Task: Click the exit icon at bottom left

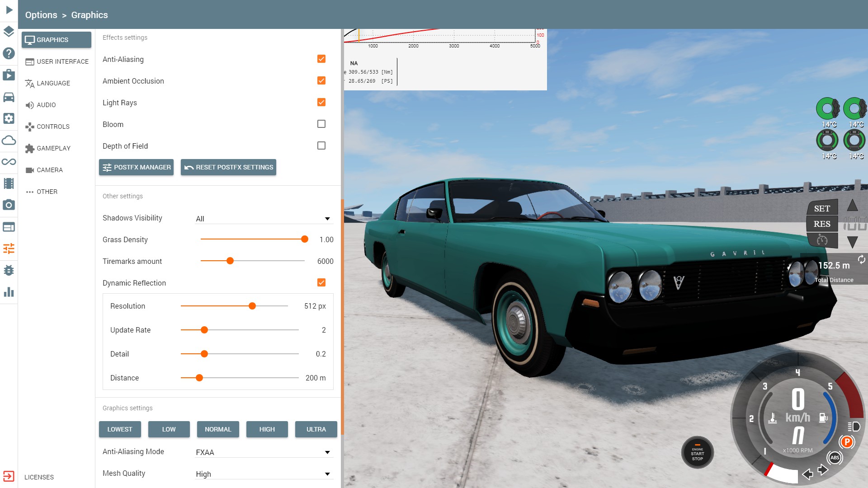Action: [x=9, y=476]
